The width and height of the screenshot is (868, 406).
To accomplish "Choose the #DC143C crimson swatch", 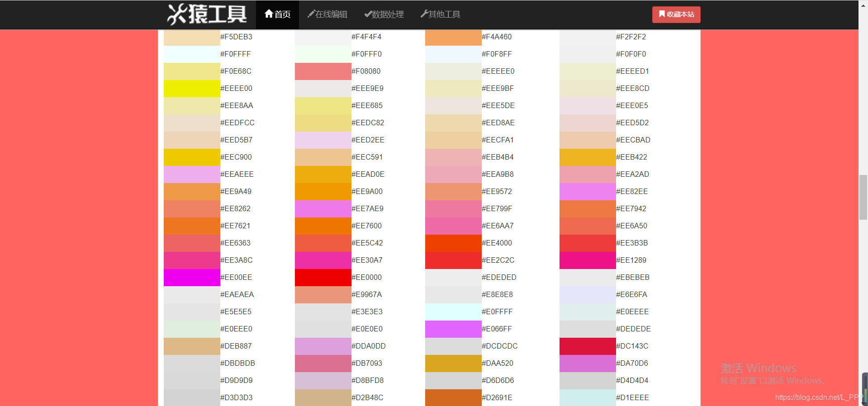I will click(x=588, y=346).
